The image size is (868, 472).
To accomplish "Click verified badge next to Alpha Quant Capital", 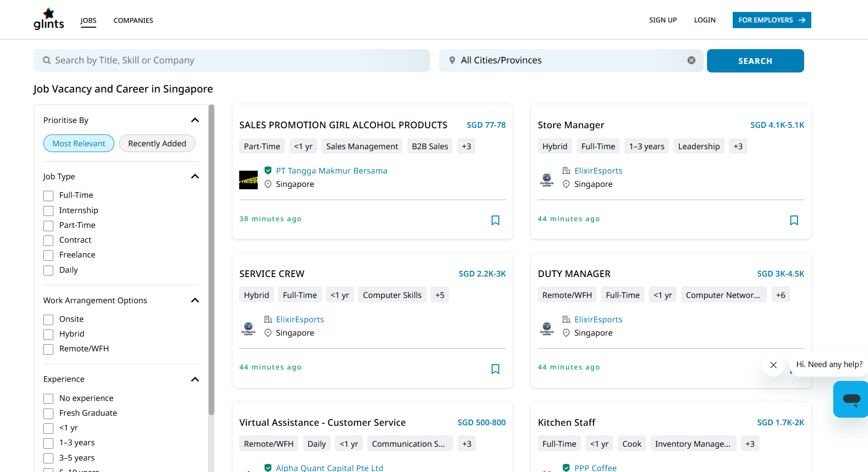I will click(x=268, y=468).
